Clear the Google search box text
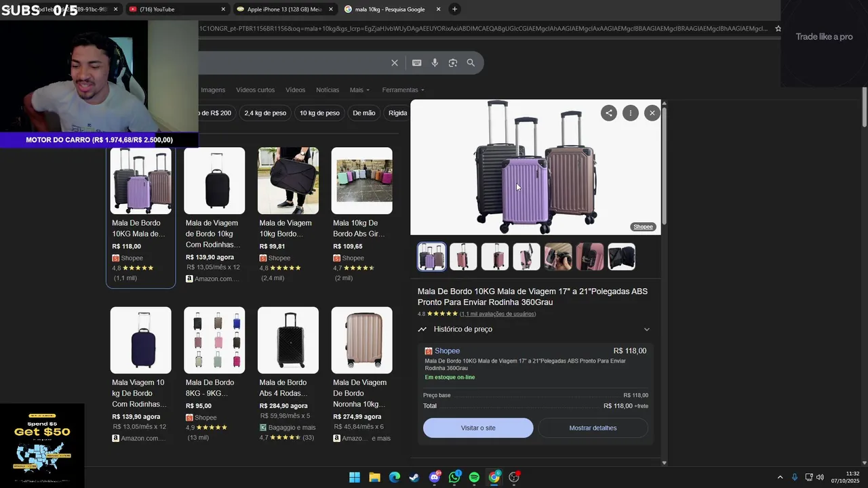868x488 pixels. coord(394,63)
